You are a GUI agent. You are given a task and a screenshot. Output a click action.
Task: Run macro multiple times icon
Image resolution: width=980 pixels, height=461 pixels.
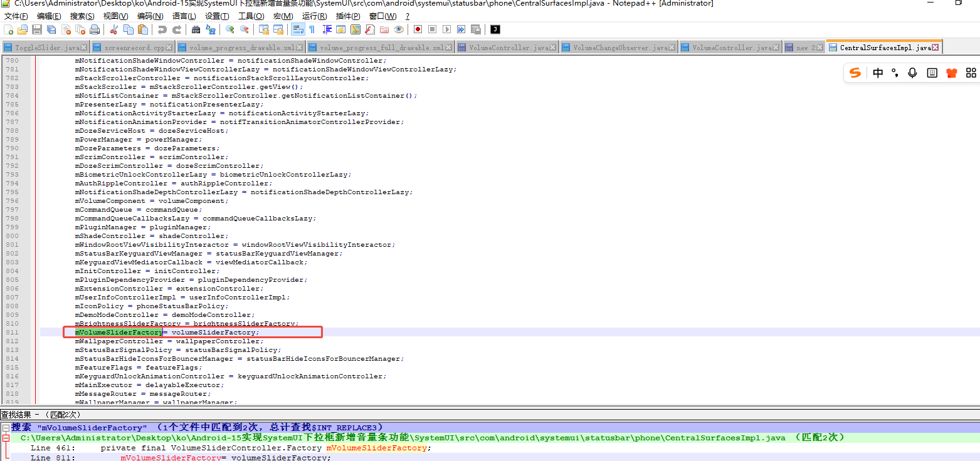point(461,29)
